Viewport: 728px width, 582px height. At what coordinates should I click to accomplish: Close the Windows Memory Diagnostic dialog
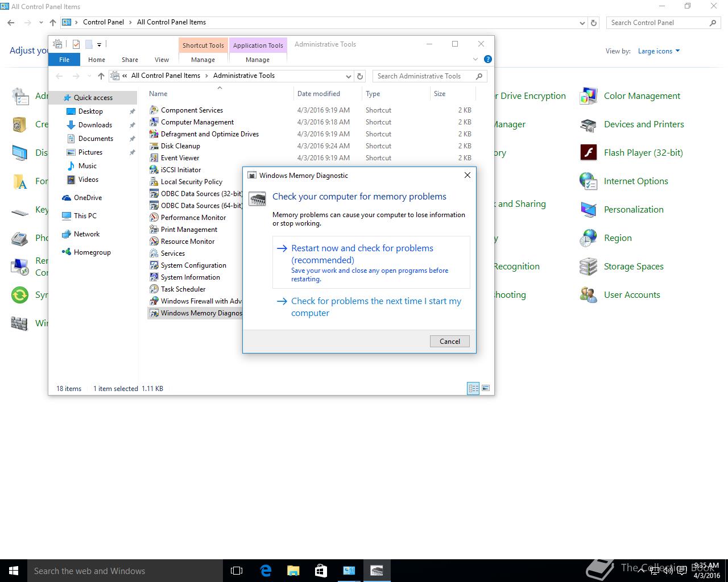[468, 175]
